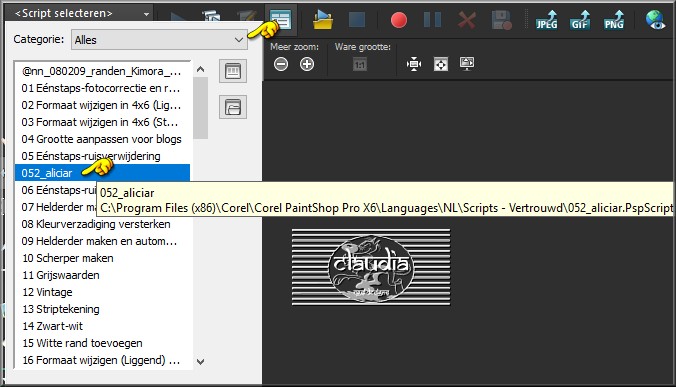Click the save script recording floppy icon
This screenshot has height=387, width=676.
pyautogui.click(x=501, y=20)
